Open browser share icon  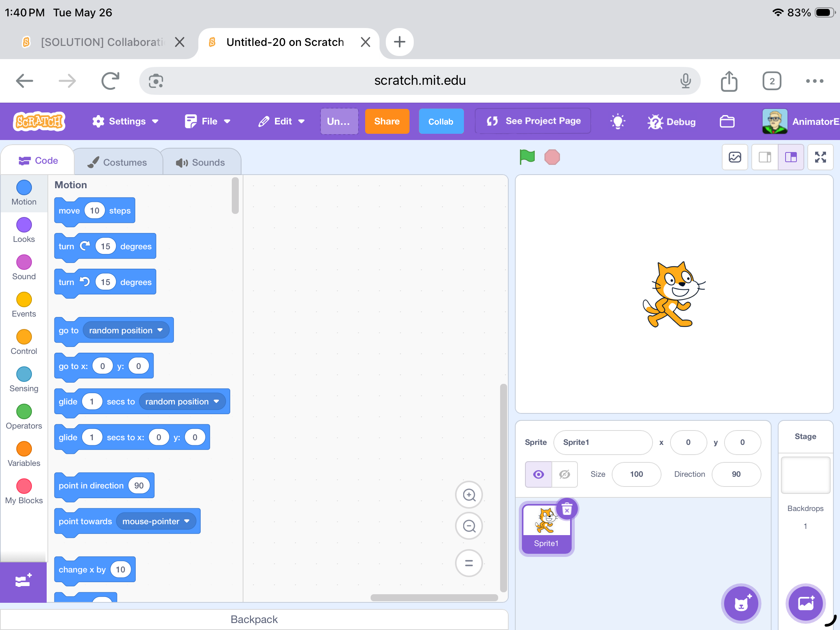(729, 81)
